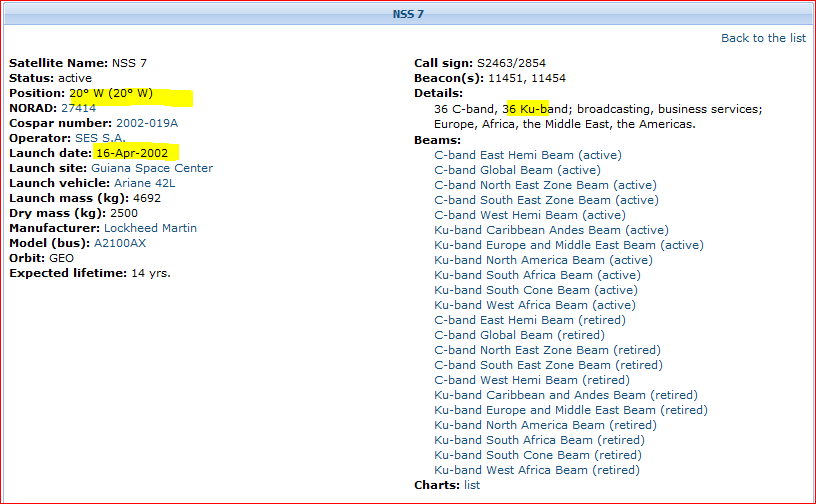Open NORAD number 27414 link

click(78, 108)
